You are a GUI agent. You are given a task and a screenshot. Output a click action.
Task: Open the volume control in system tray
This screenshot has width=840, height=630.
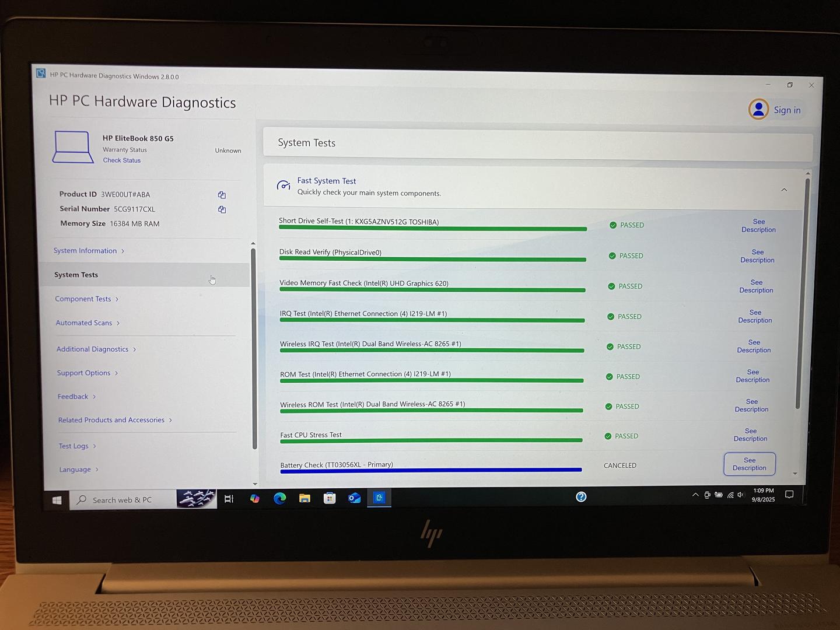(741, 495)
